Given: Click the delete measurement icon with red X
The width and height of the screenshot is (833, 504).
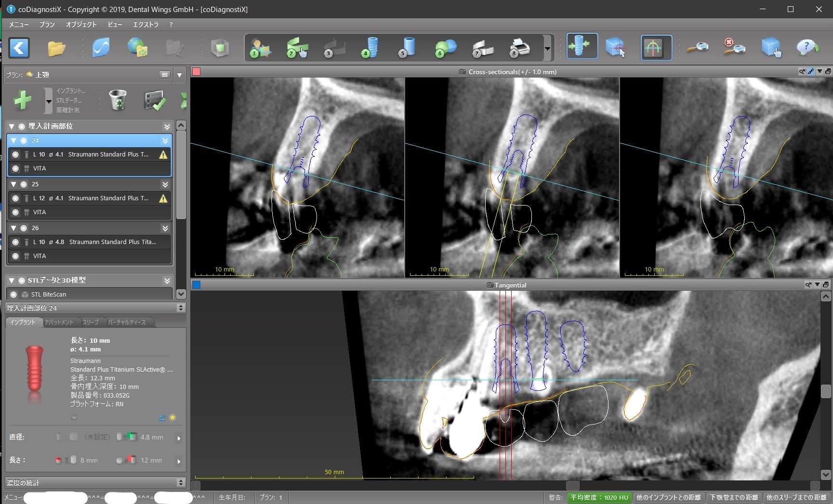Looking at the screenshot, I should click(734, 47).
